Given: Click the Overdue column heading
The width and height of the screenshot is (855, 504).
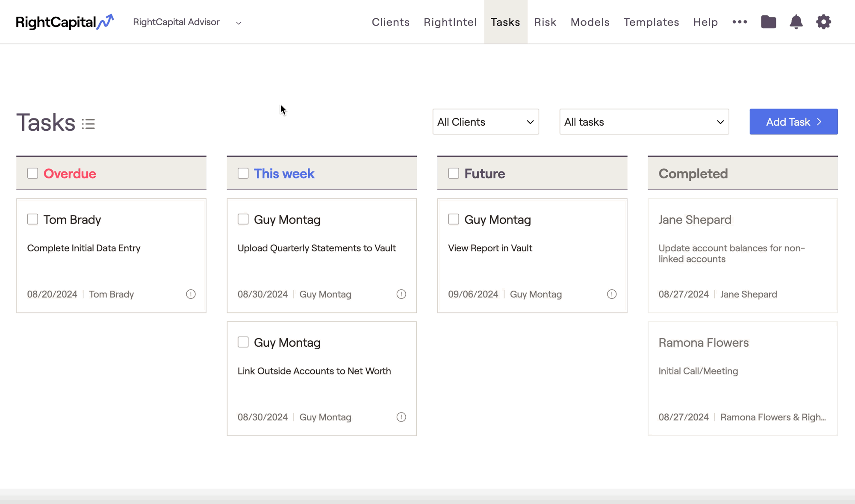Looking at the screenshot, I should [x=70, y=174].
